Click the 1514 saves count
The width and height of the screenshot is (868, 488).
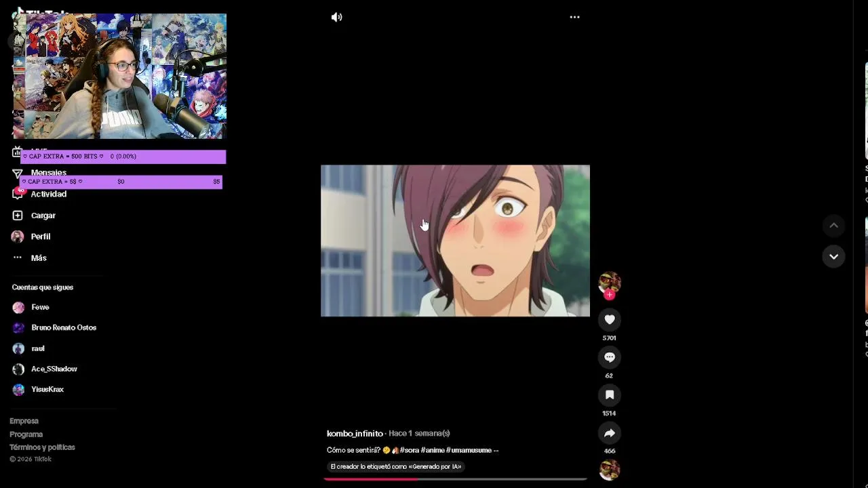[609, 413]
